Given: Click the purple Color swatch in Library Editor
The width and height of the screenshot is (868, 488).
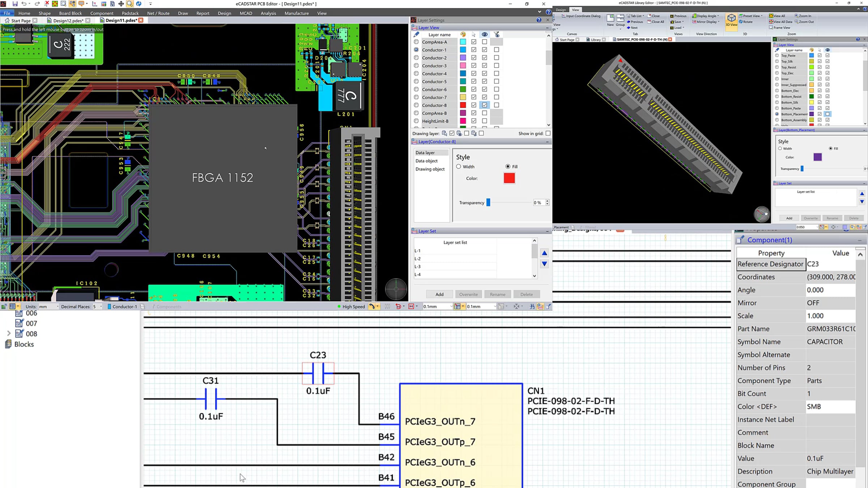Looking at the screenshot, I should click(818, 157).
